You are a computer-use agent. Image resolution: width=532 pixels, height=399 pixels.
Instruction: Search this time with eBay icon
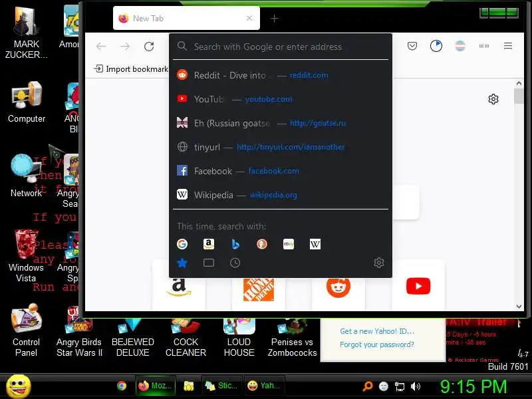289,244
